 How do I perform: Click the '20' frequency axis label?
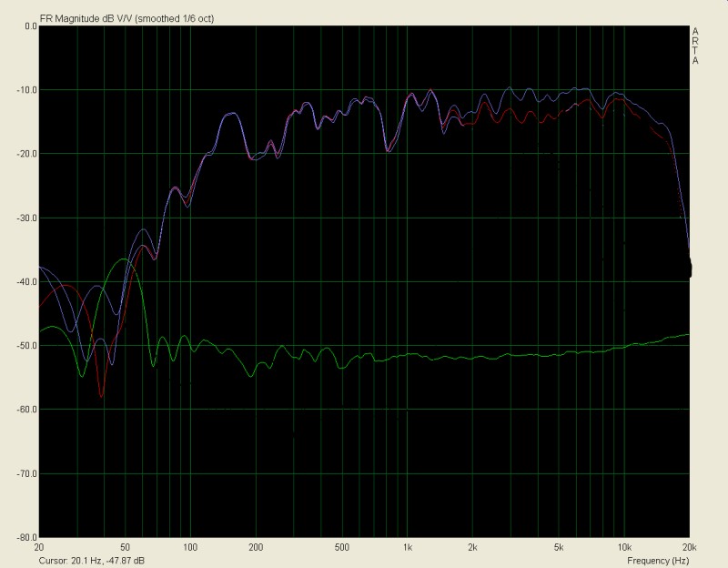(x=39, y=548)
